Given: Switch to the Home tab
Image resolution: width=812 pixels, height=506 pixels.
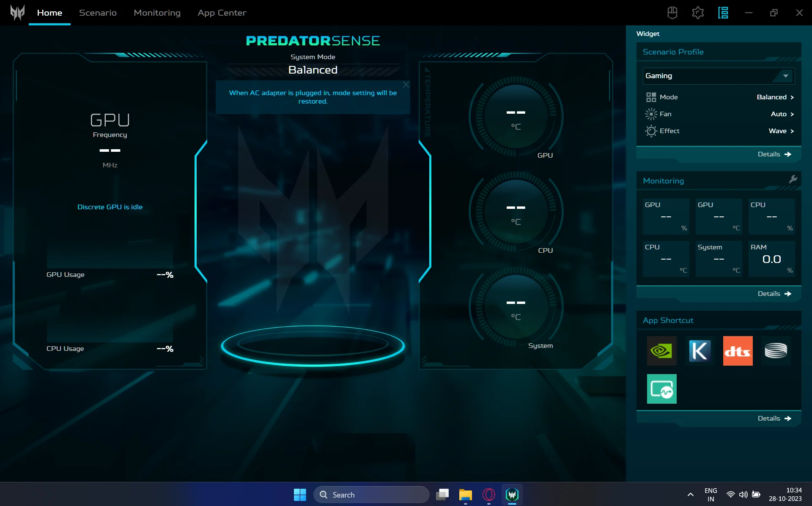Looking at the screenshot, I should point(49,13).
